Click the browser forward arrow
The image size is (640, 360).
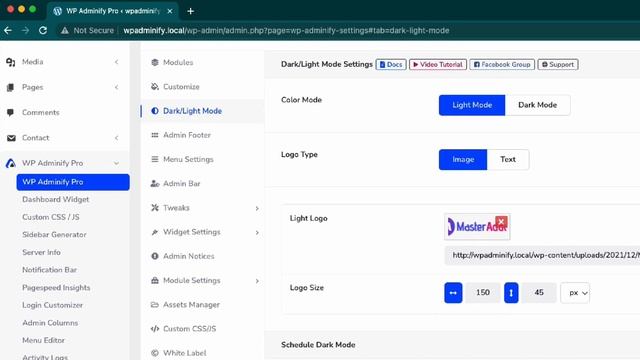[25, 31]
